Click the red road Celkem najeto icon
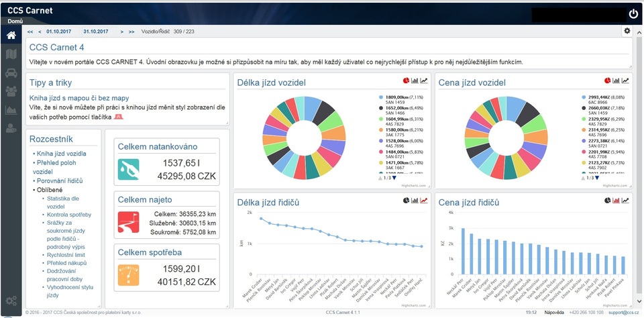The height and width of the screenshot is (318, 644). point(129,222)
